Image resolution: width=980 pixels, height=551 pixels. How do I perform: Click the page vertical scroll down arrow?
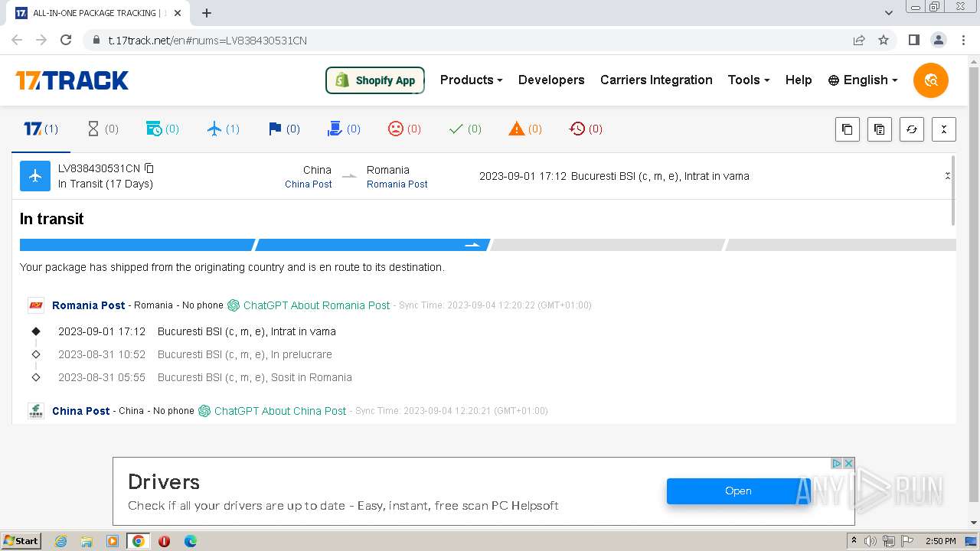pyautogui.click(x=974, y=523)
